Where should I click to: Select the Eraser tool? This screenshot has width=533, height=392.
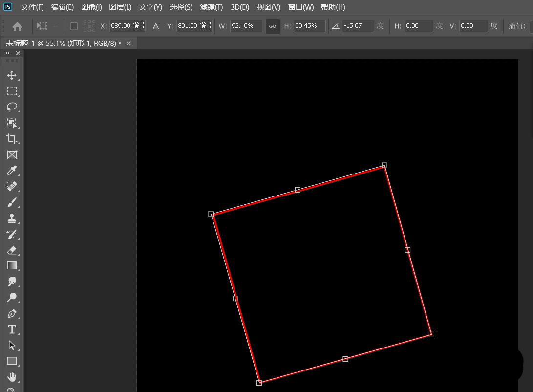pos(12,250)
